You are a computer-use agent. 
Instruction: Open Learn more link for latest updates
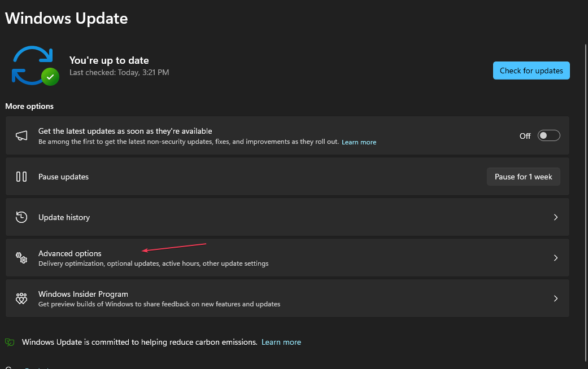(359, 142)
